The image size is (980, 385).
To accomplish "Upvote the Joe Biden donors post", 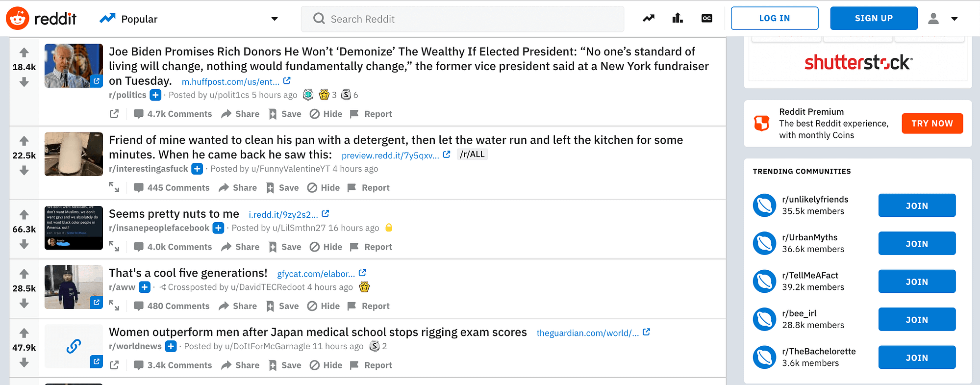I will pos(24,52).
